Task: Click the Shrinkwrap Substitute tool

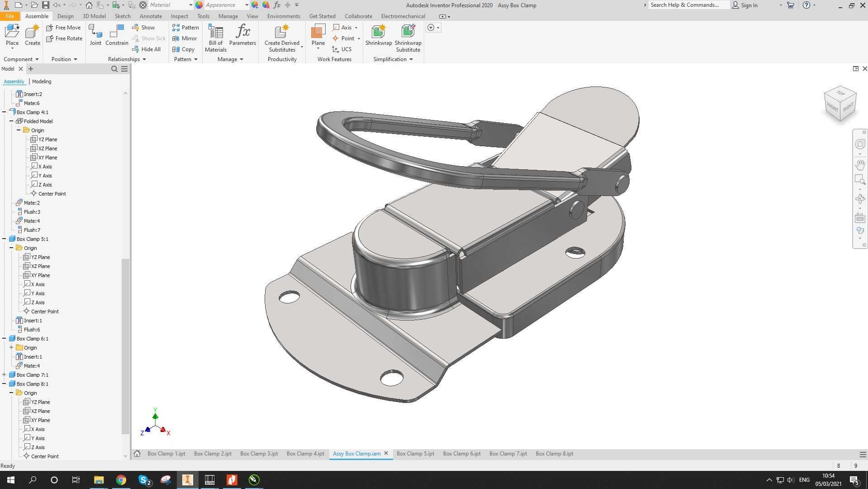Action: pos(408,38)
